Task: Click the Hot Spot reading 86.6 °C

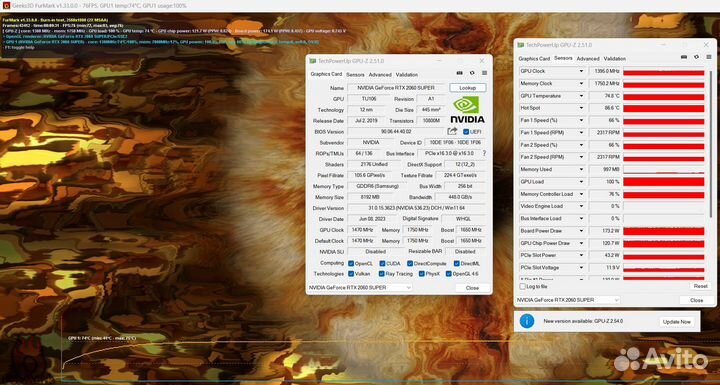Action: point(605,108)
